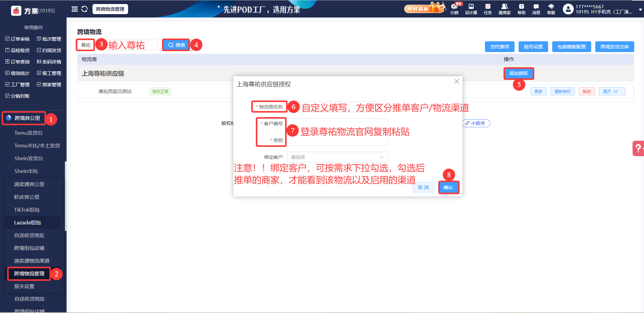Open Temu半托/本土发货 menu item

coord(37,146)
